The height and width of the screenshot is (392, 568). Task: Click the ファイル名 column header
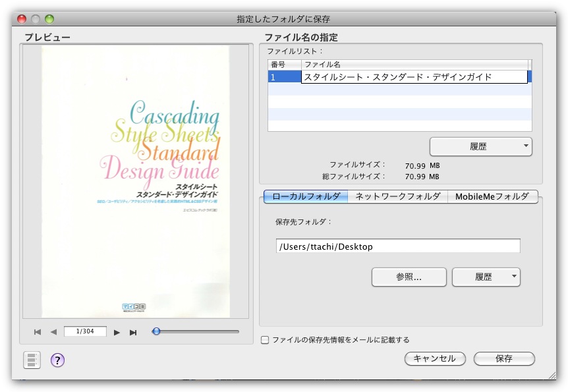415,65
